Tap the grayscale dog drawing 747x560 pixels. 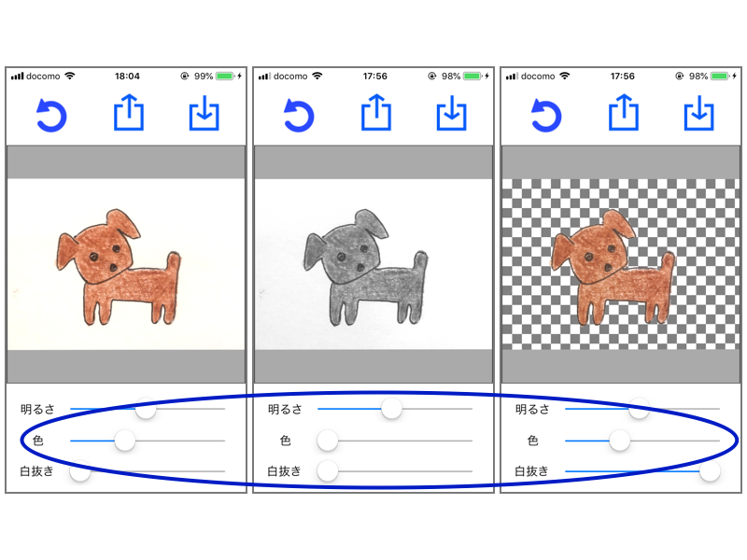[365, 267]
